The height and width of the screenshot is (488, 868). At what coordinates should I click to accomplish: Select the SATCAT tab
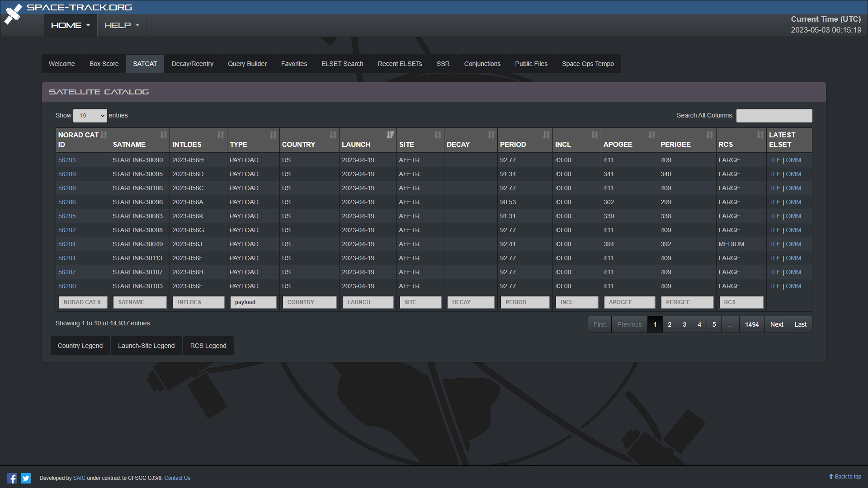click(x=145, y=64)
